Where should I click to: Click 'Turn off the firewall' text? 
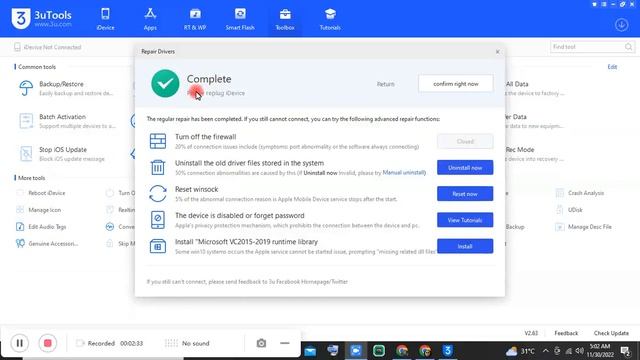point(205,137)
